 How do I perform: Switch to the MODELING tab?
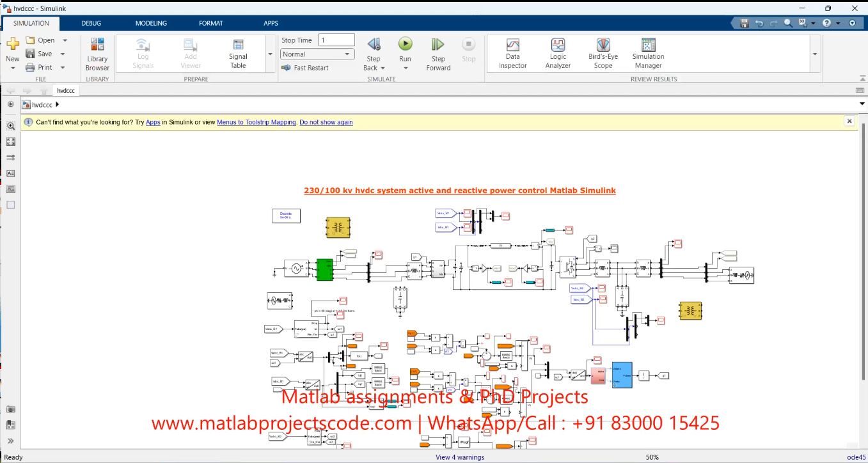(x=151, y=23)
